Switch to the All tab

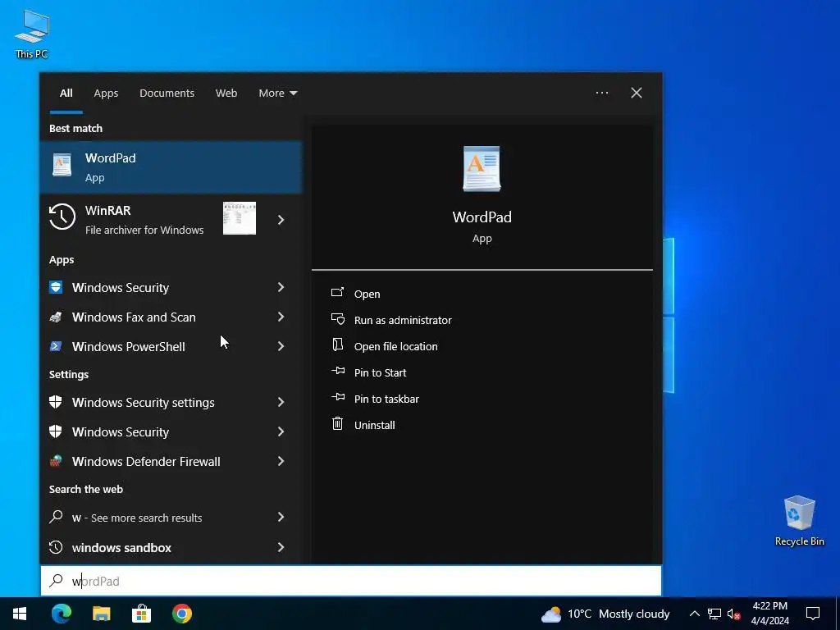[66, 93]
